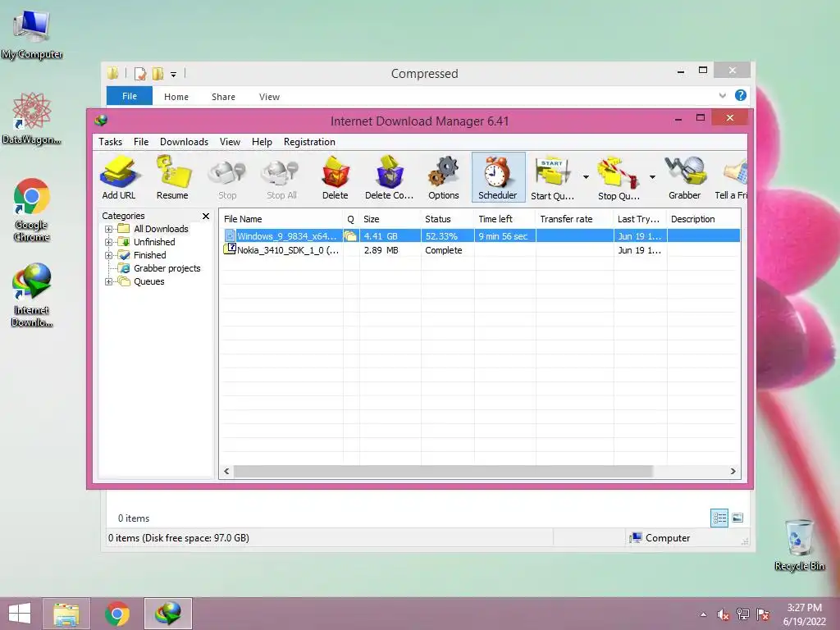This screenshot has width=840, height=630.
Task: Open Quick Access Toolbar customize dropdown
Action: point(174,75)
